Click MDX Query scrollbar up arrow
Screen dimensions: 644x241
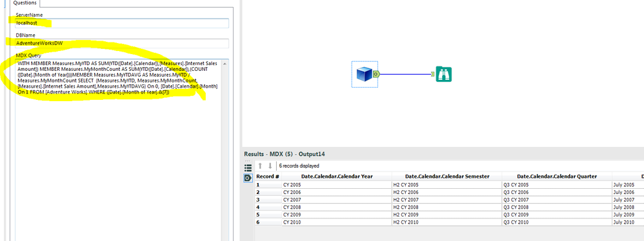click(225, 64)
